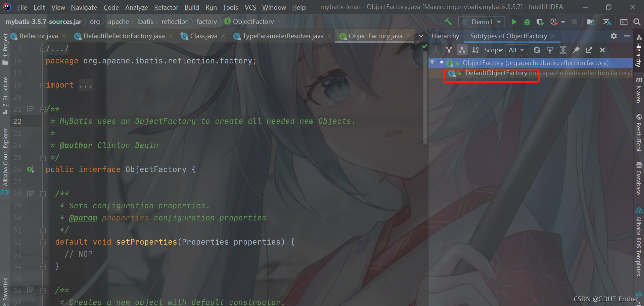
Task: Open the RestfulTool side panel
Action: (639, 133)
